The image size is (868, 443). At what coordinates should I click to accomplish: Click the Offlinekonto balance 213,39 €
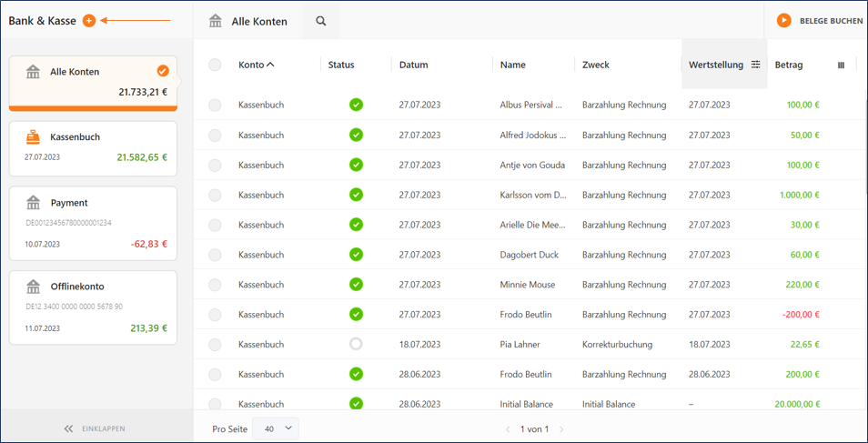149,327
